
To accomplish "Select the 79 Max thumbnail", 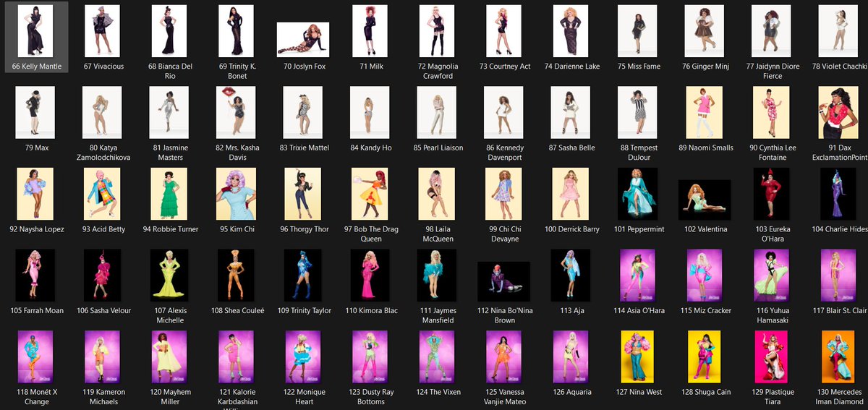I will (x=35, y=112).
